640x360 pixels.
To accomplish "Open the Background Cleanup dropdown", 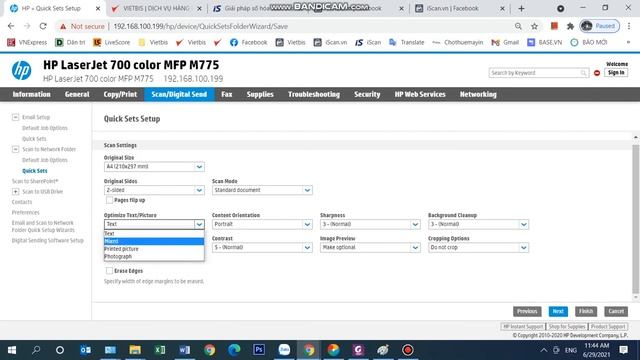I will click(478, 224).
